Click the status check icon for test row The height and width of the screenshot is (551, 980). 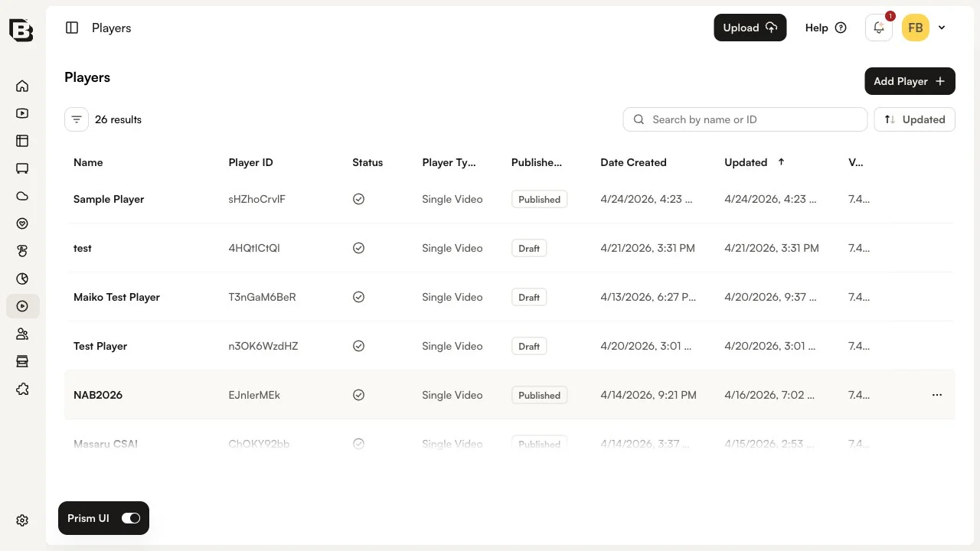coord(358,248)
